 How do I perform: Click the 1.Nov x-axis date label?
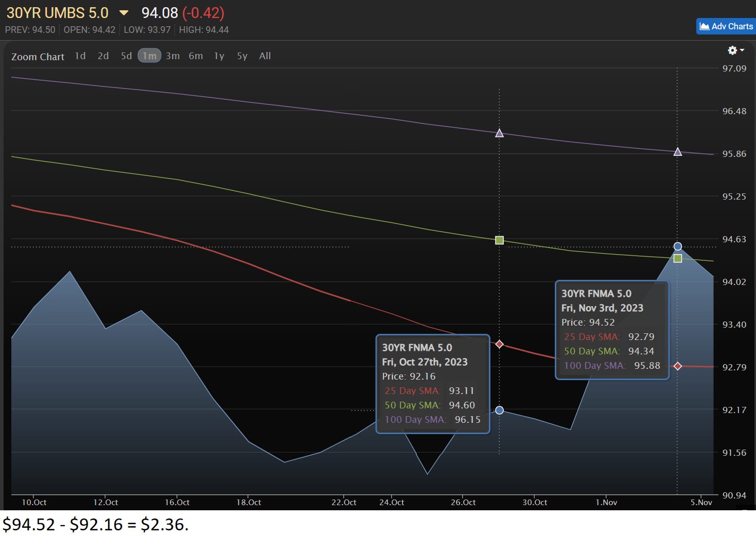pyautogui.click(x=606, y=503)
